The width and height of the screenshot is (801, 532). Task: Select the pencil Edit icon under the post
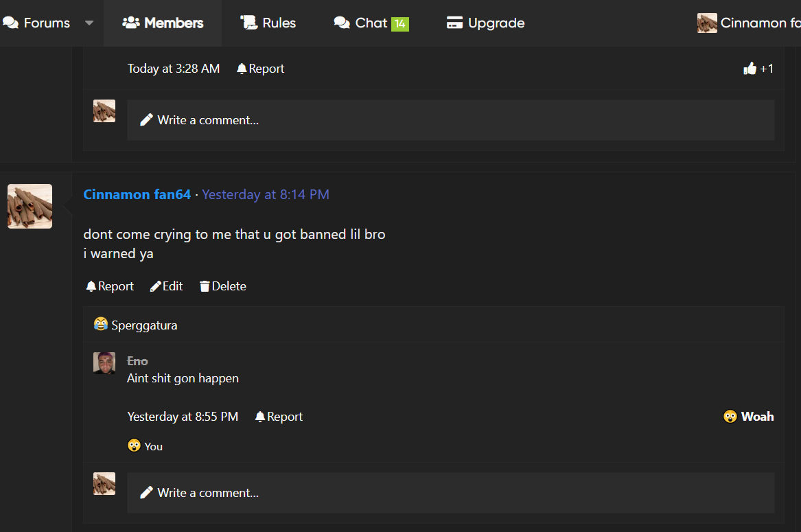tap(155, 286)
